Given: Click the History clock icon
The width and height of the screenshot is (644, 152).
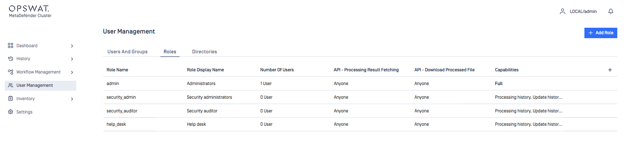Looking at the screenshot, I should tap(10, 59).
